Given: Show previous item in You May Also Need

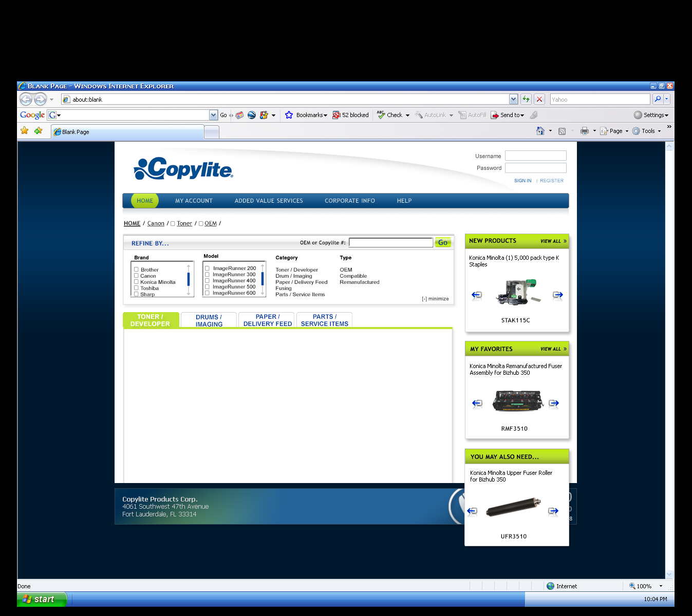Looking at the screenshot, I should coord(472,511).
